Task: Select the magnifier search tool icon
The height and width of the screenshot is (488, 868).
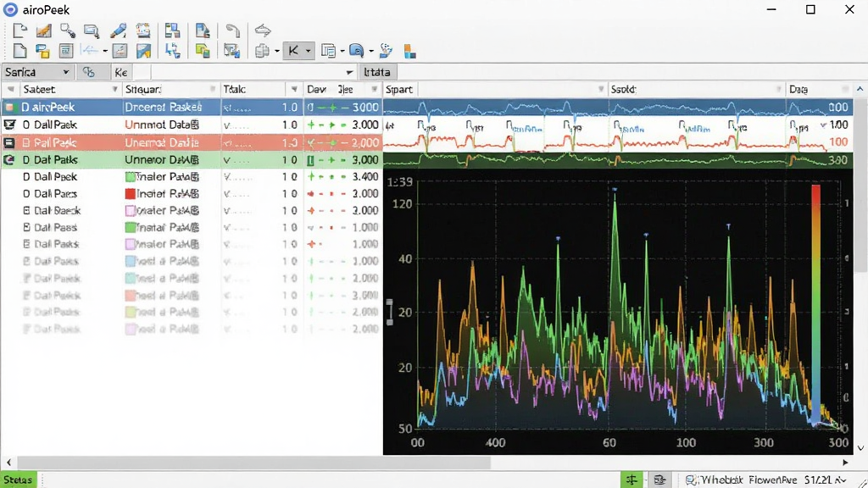Action: [68, 30]
